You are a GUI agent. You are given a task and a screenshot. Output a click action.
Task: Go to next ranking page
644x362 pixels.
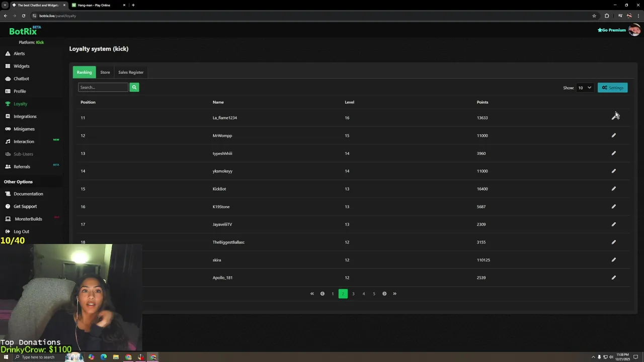pos(384,294)
